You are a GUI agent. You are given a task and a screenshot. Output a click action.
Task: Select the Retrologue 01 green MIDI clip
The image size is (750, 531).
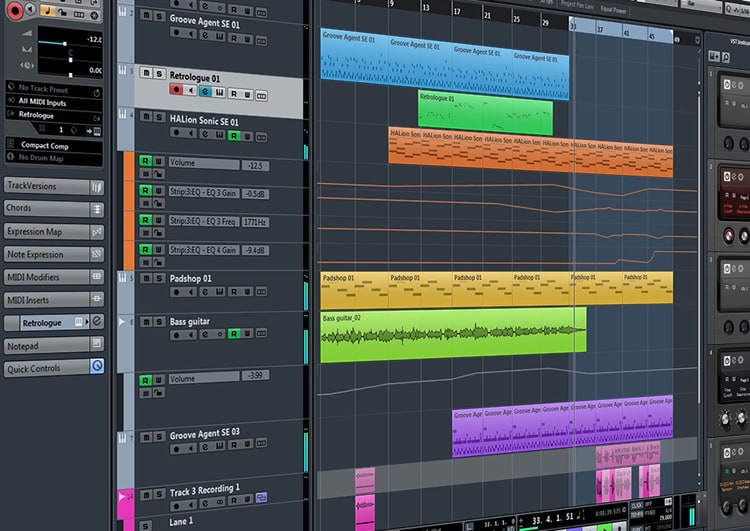pos(485,114)
